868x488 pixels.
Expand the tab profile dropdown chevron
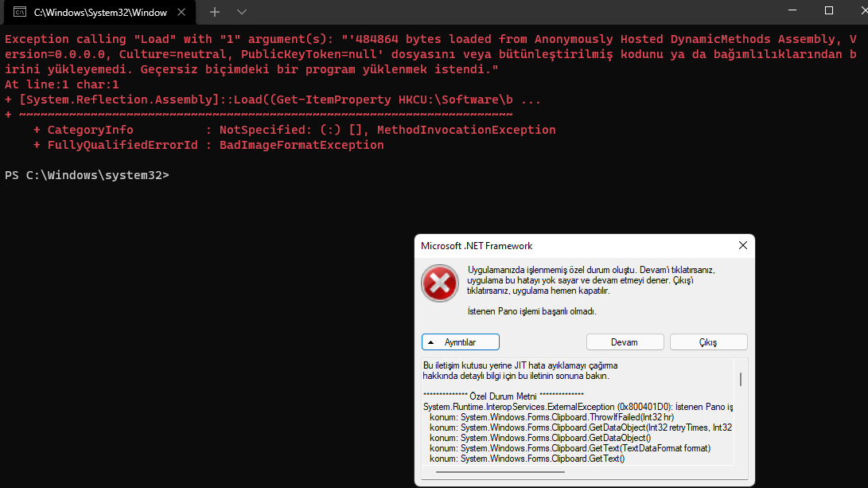pos(242,12)
